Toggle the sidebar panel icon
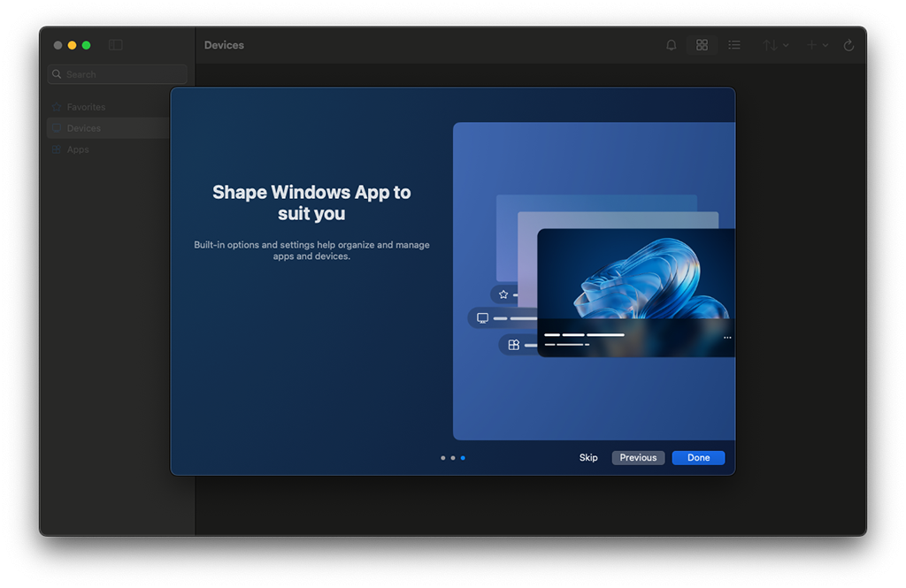The image size is (906, 588). coord(116,45)
